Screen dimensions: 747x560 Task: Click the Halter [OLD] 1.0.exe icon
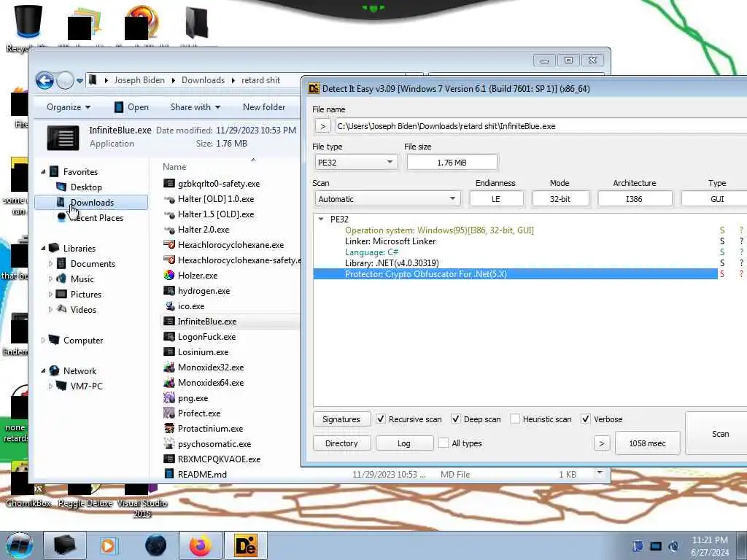pyautogui.click(x=169, y=199)
